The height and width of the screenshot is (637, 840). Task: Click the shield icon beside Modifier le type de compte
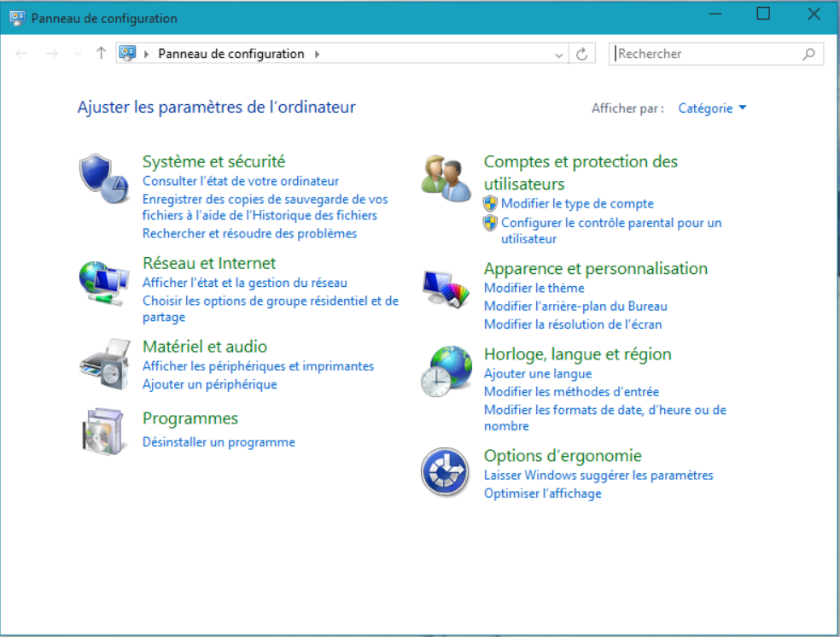click(x=490, y=203)
